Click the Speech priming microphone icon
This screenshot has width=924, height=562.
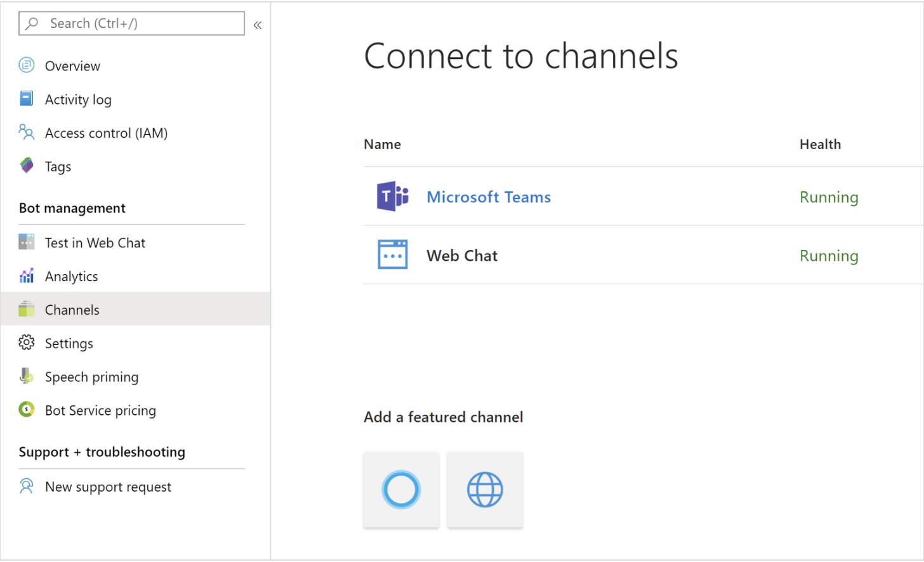click(x=27, y=376)
